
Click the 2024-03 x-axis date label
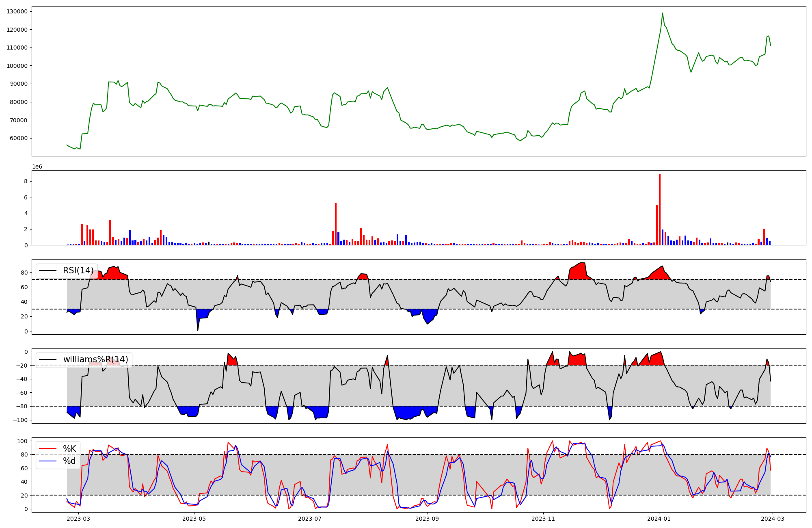773,519
